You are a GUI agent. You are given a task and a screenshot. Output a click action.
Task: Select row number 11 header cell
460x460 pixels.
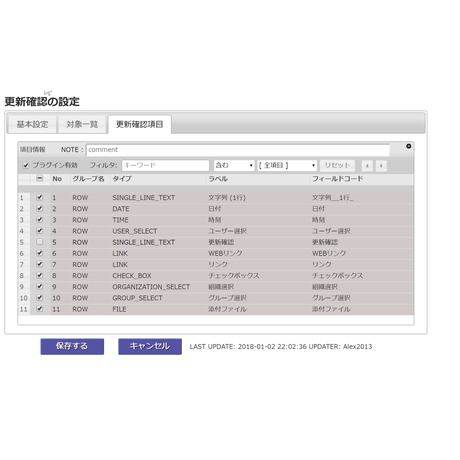tap(24, 309)
